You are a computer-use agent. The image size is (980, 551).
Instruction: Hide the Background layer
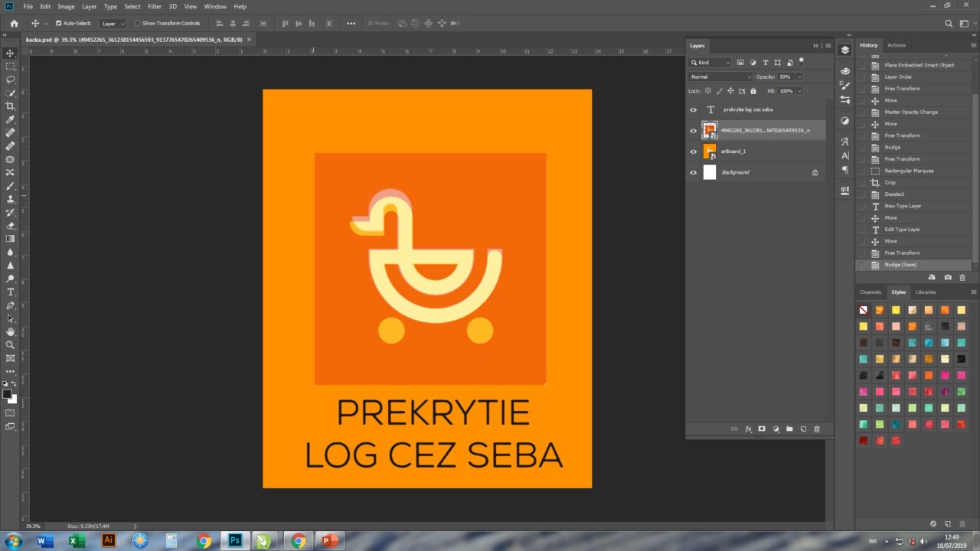click(x=694, y=172)
